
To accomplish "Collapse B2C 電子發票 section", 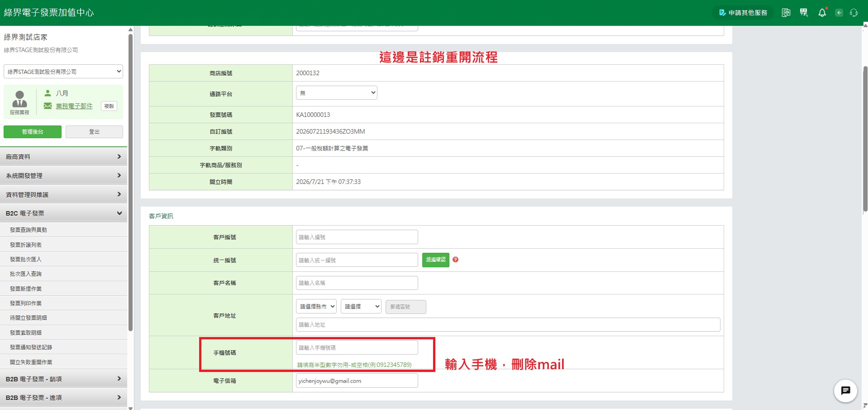I will 63,213.
